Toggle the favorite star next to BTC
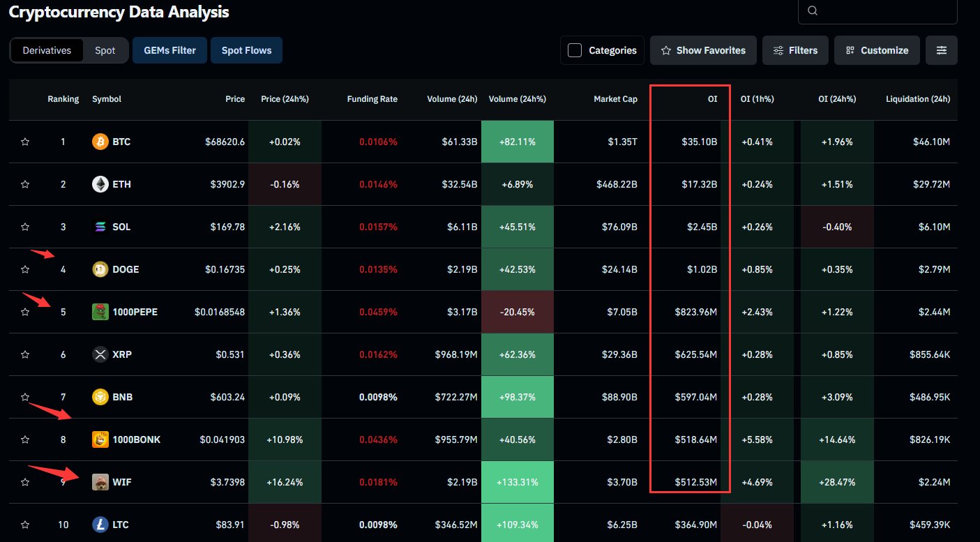Image resolution: width=980 pixels, height=542 pixels. [25, 141]
